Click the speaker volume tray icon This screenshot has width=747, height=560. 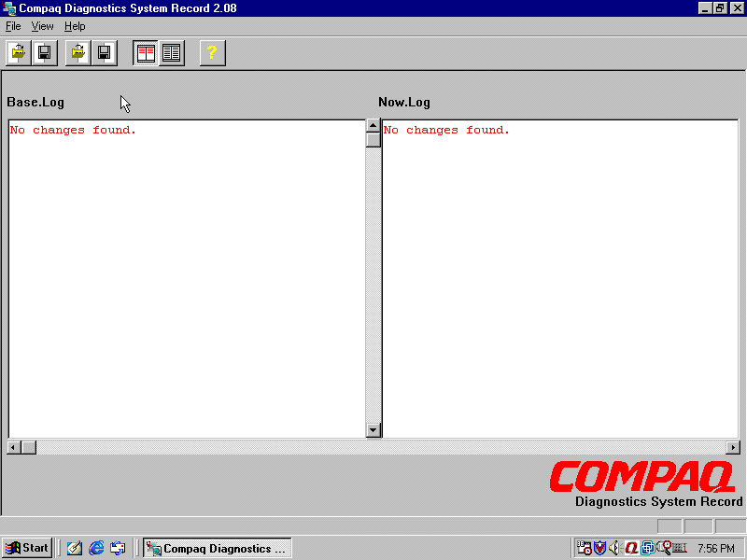click(614, 548)
